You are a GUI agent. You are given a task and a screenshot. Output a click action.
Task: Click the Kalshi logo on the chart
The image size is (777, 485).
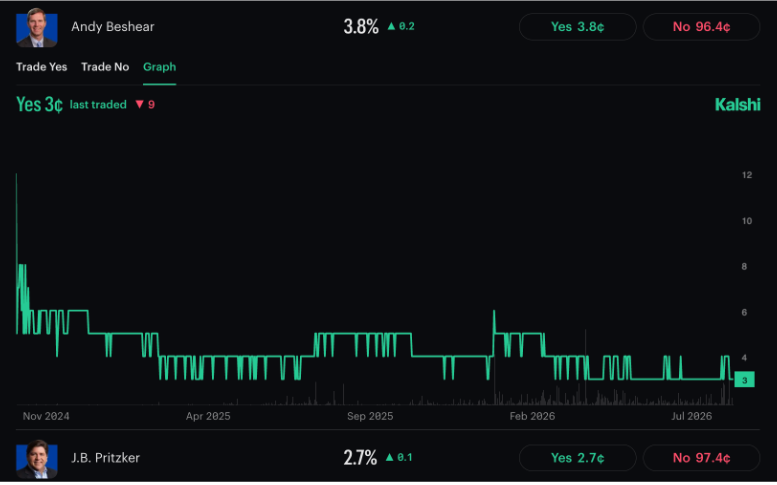pyautogui.click(x=737, y=105)
